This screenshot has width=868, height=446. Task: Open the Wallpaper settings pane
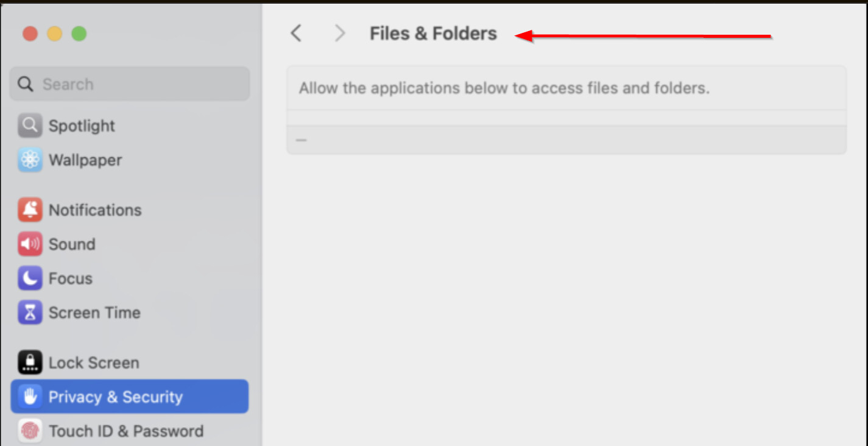pyautogui.click(x=85, y=160)
